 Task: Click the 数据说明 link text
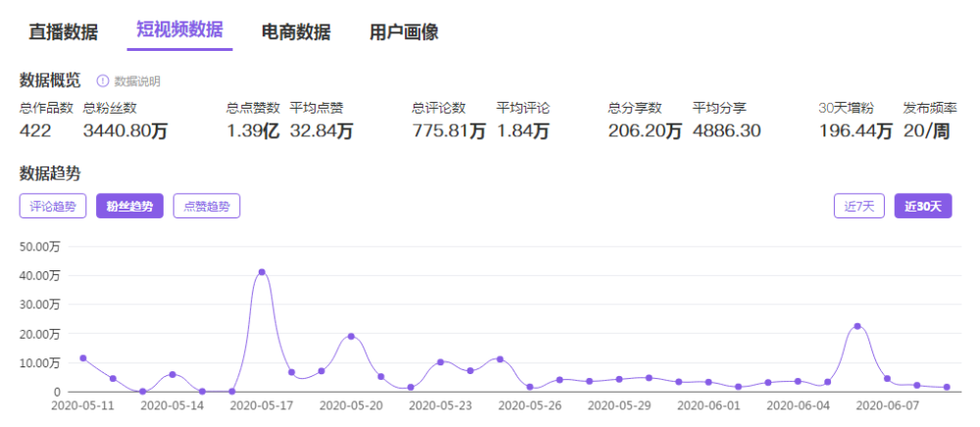[137, 81]
